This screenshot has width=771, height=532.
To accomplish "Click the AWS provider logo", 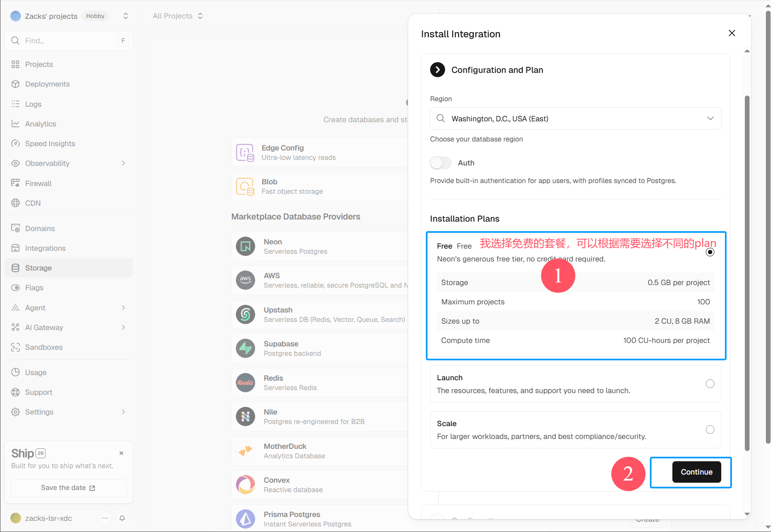I will [x=246, y=280].
